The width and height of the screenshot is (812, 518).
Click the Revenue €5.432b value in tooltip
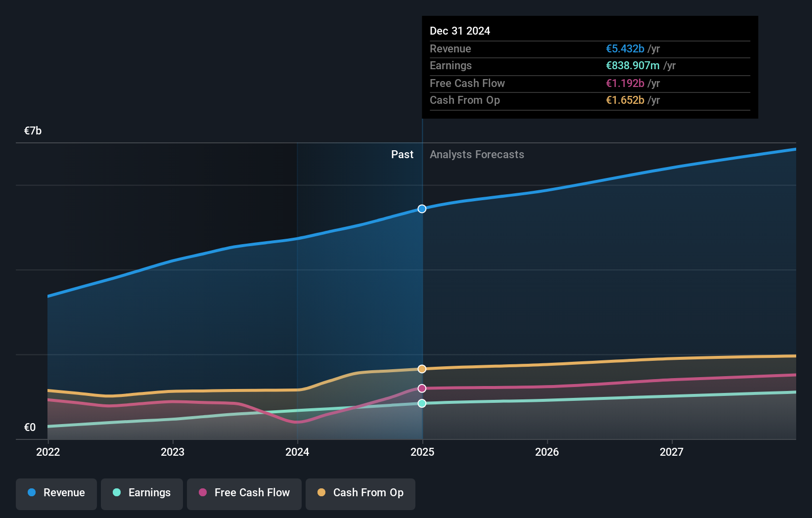click(x=625, y=48)
